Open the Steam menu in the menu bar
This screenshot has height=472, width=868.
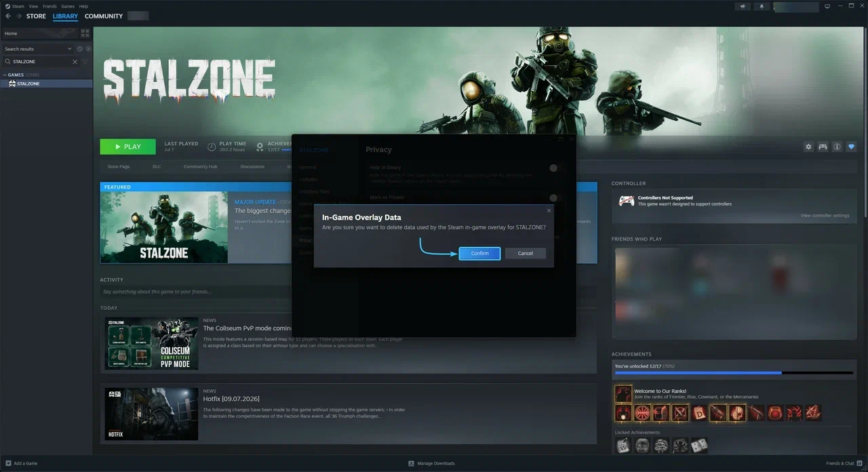click(x=17, y=6)
